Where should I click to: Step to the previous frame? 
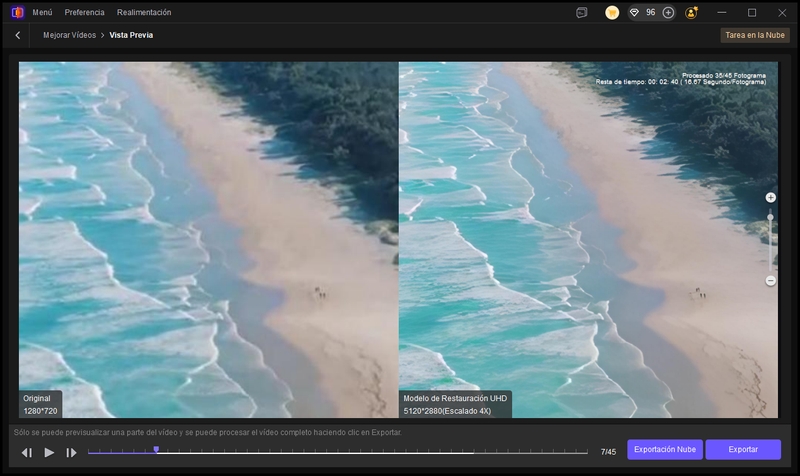click(27, 453)
